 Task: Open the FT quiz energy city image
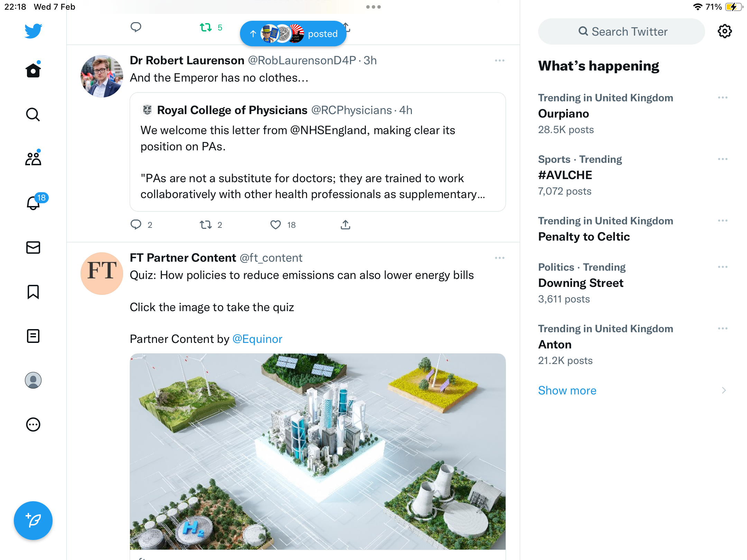tap(318, 451)
